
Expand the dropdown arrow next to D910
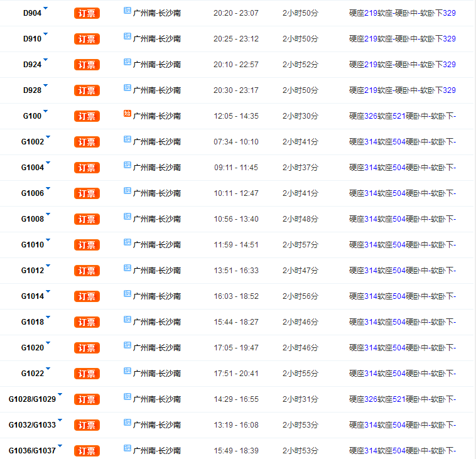46,33
